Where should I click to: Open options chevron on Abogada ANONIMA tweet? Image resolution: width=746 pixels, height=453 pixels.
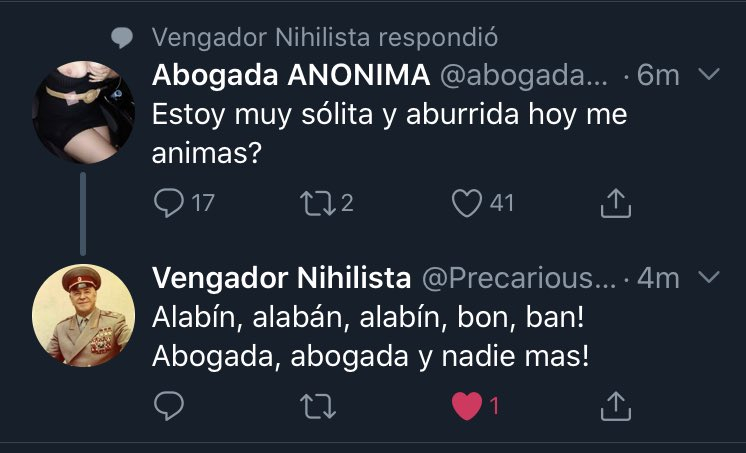tap(708, 75)
